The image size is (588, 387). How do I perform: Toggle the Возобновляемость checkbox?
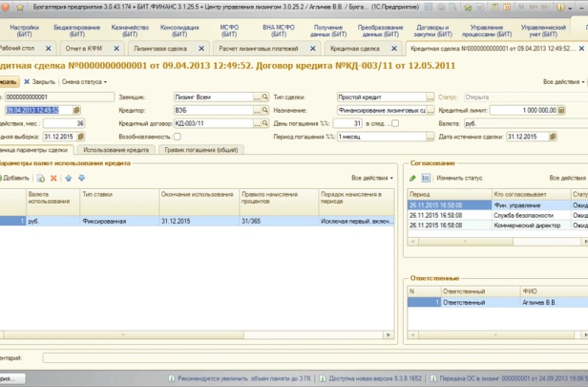[176, 137]
